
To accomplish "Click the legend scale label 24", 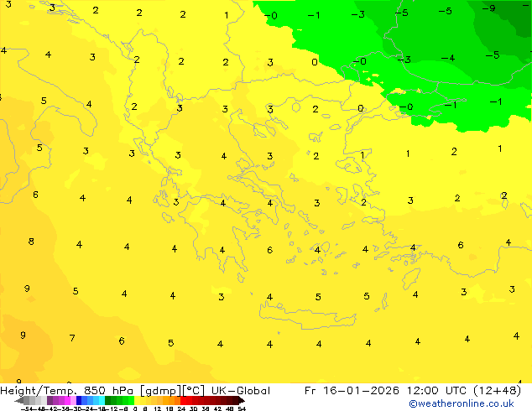I will point(181,408).
